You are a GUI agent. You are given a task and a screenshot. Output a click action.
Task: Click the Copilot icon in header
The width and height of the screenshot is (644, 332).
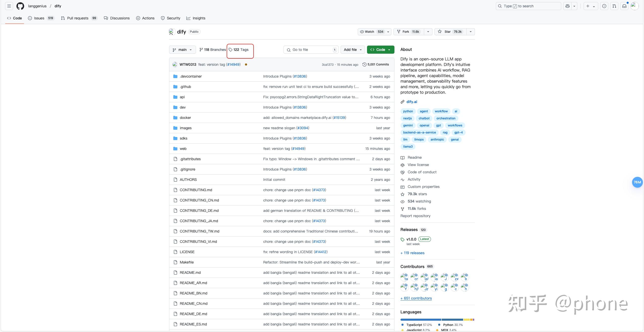(568, 6)
